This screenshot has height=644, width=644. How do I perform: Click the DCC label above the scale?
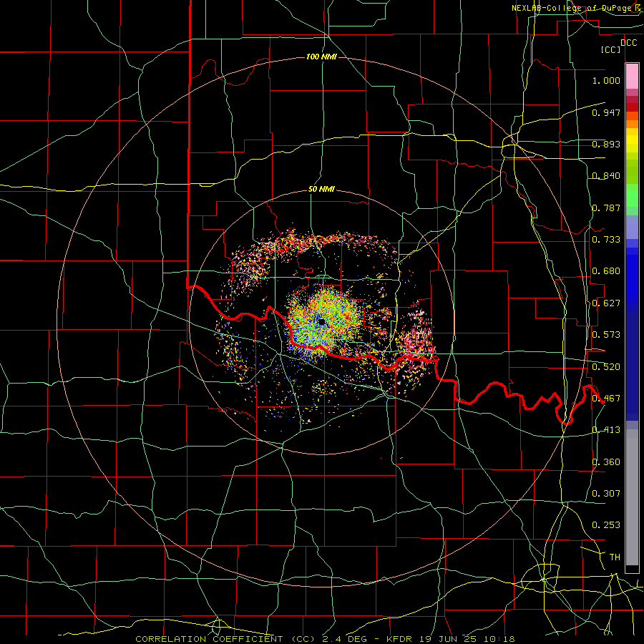[x=628, y=43]
